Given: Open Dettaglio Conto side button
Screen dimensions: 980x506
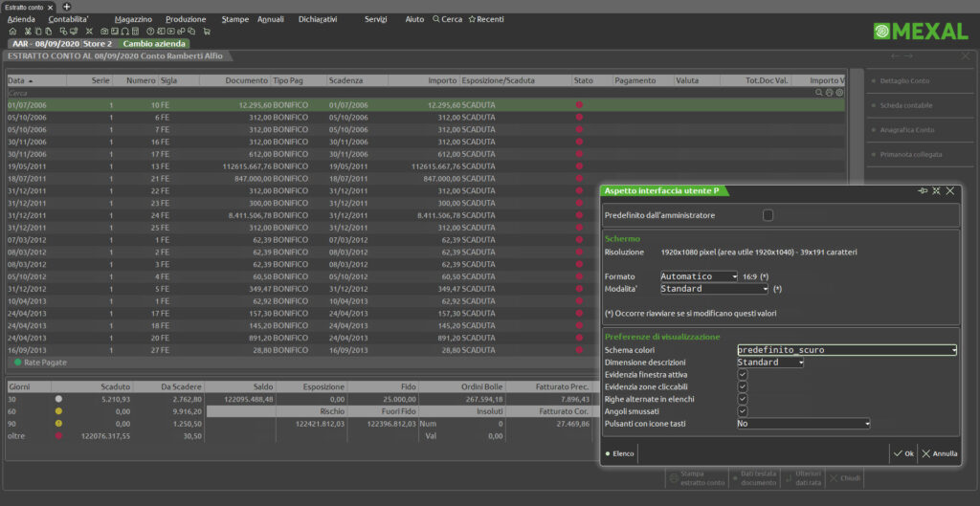Looking at the screenshot, I should click(x=920, y=81).
